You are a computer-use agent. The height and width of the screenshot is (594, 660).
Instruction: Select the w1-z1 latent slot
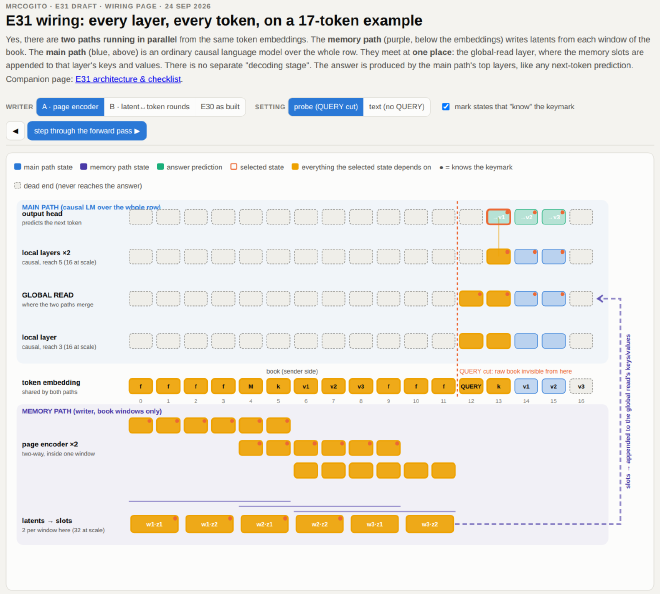coord(154,524)
